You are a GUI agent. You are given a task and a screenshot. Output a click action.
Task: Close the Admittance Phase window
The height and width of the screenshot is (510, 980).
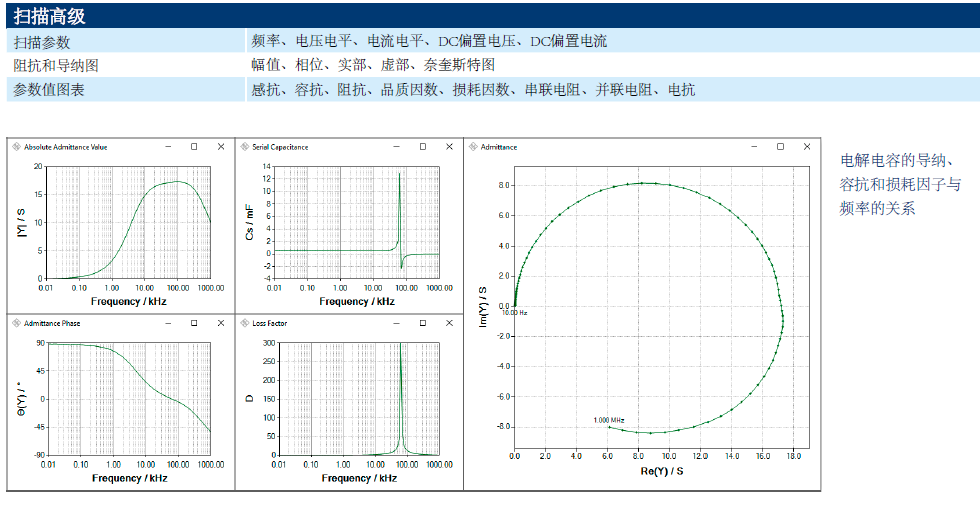[221, 324]
